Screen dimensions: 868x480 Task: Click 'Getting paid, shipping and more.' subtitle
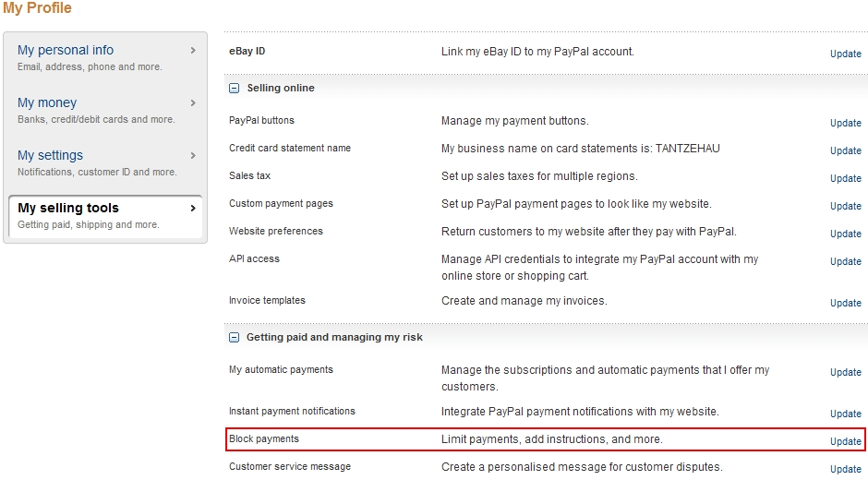click(88, 225)
